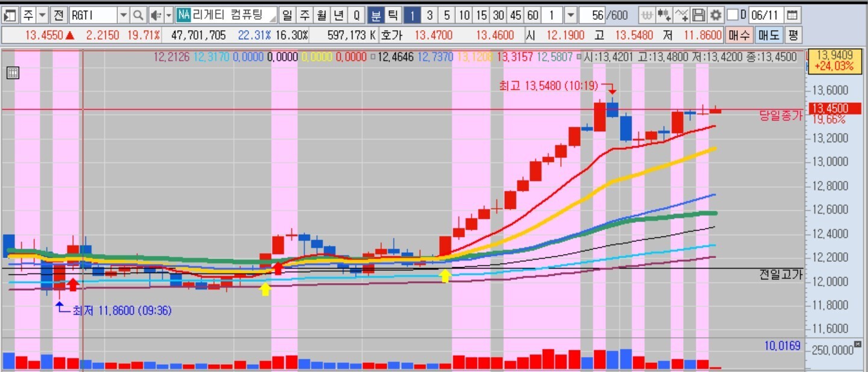Save chart settings with floppy icon
This screenshot has height=372, width=868.
[698, 14]
